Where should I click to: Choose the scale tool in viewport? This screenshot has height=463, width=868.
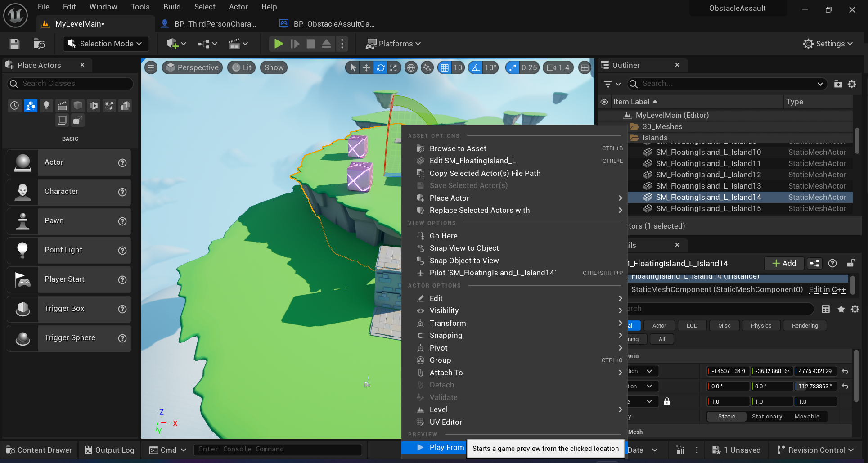(x=394, y=67)
